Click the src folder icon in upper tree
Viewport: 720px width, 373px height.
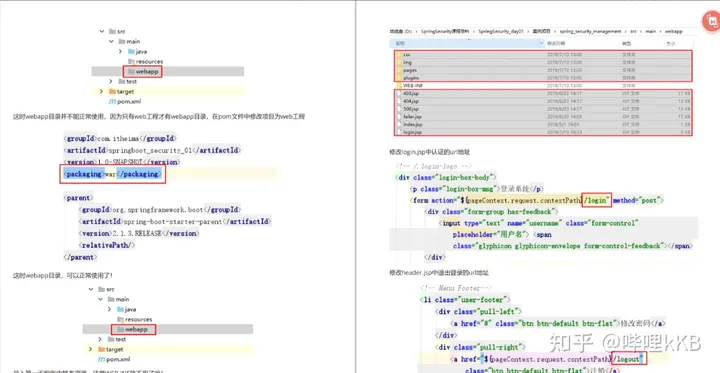pos(112,31)
